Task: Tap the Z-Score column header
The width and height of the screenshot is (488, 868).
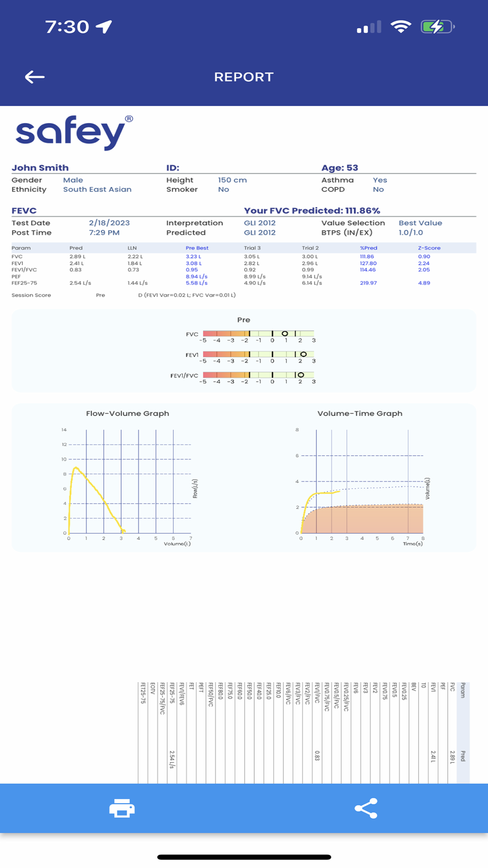Action: tap(429, 248)
